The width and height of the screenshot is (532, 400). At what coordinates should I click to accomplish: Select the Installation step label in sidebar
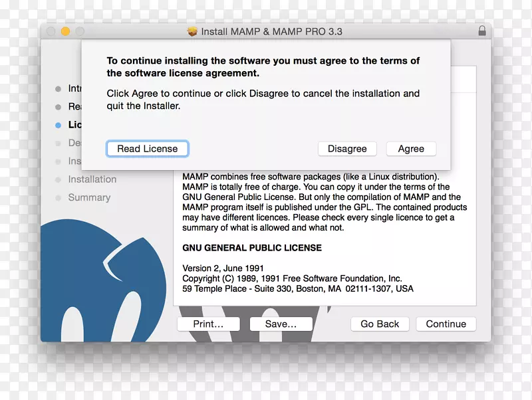click(92, 179)
